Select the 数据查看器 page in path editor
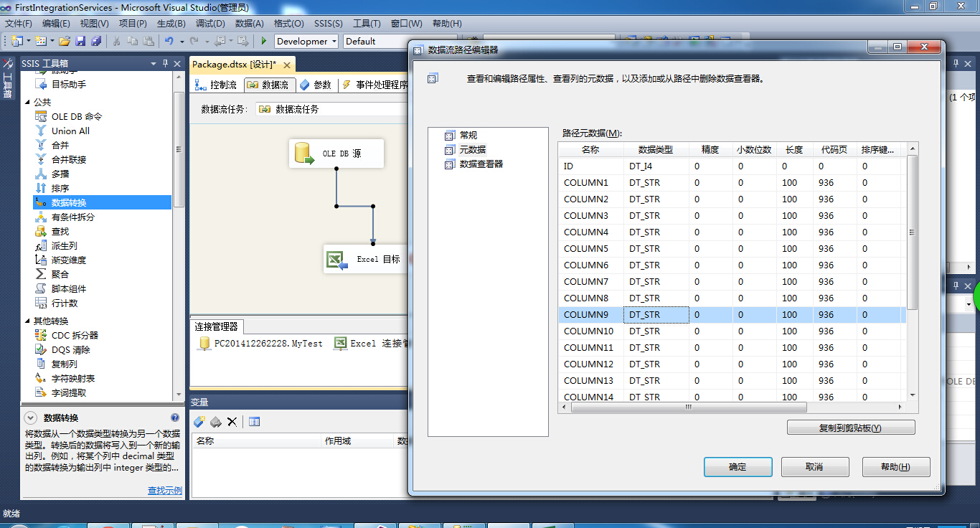 click(x=481, y=164)
